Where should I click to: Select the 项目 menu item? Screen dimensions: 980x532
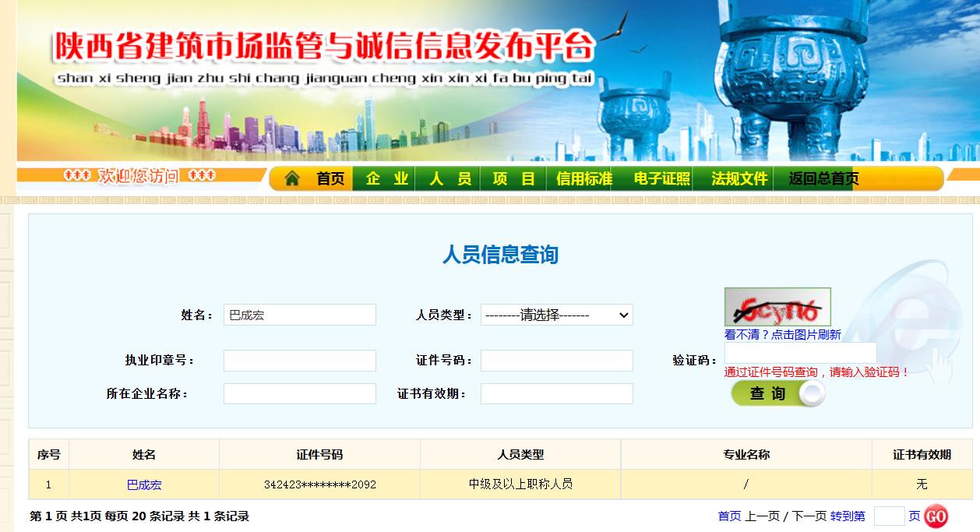[514, 179]
